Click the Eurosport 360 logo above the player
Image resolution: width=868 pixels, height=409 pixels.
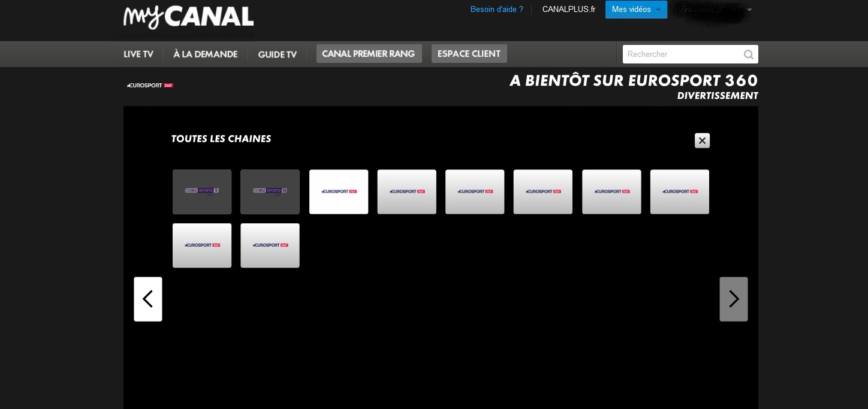click(150, 86)
